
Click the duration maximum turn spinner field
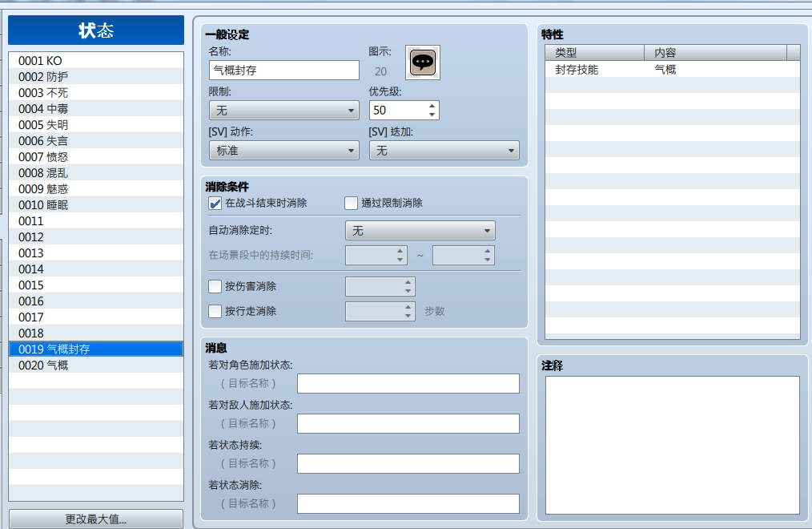(x=464, y=256)
